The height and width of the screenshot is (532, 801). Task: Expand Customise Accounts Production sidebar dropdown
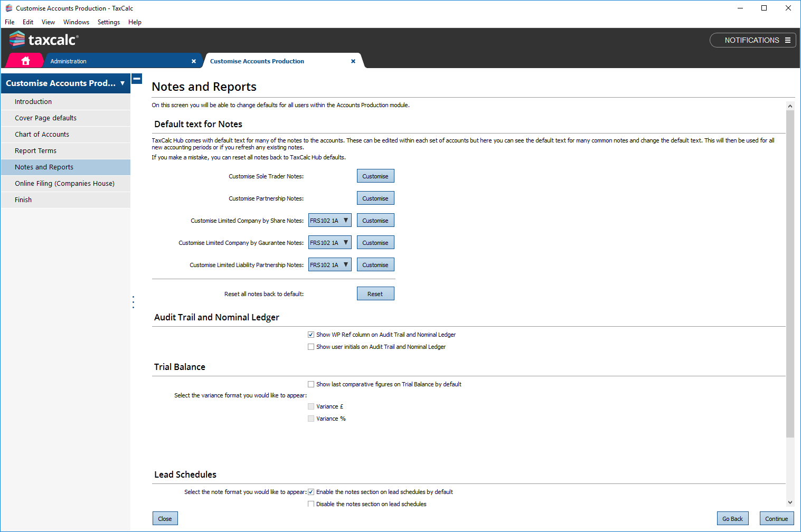[122, 83]
